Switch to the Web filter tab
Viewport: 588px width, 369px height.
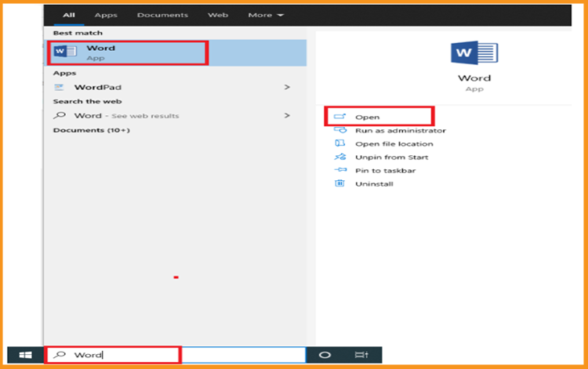pyautogui.click(x=218, y=15)
